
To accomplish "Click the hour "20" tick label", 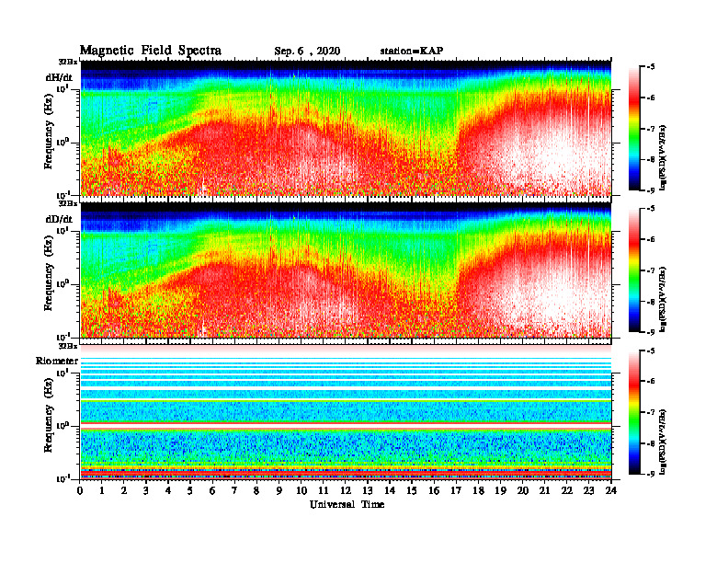I will tap(522, 491).
